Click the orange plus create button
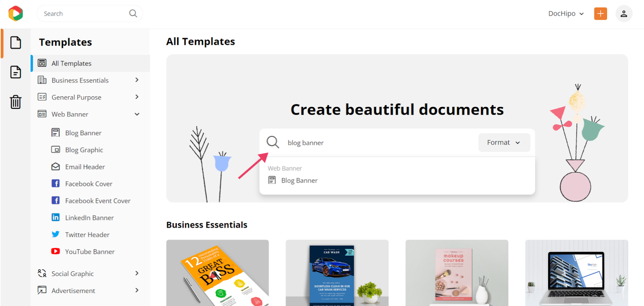 pos(600,14)
